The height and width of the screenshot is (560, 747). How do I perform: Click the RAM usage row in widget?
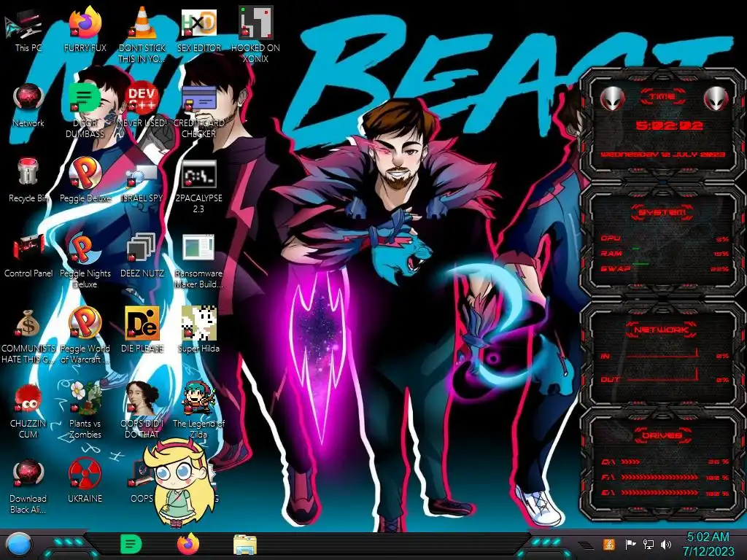(665, 253)
